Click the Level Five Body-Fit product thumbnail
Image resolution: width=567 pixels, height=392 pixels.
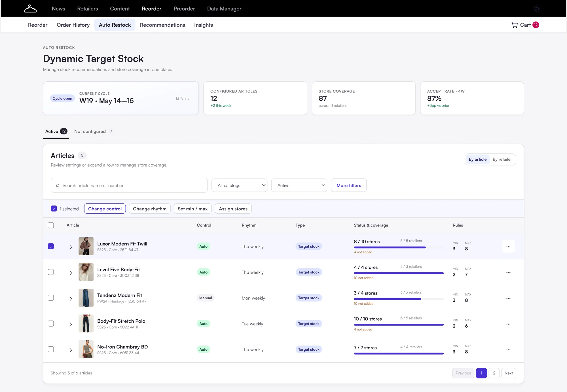tap(86, 272)
